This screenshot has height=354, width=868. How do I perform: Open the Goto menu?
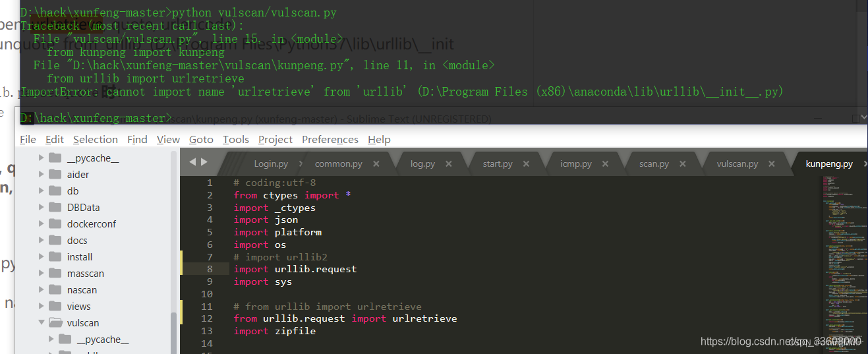coord(201,139)
